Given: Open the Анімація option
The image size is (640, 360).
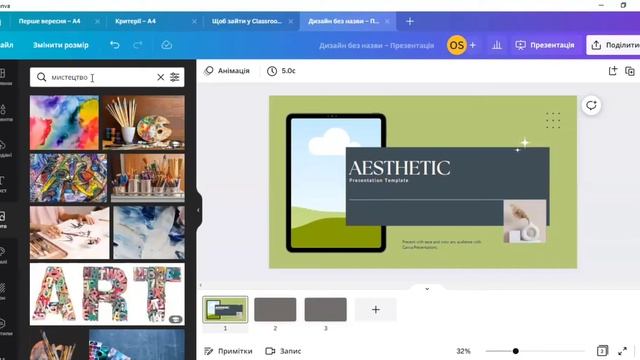Looking at the screenshot, I should tap(227, 71).
